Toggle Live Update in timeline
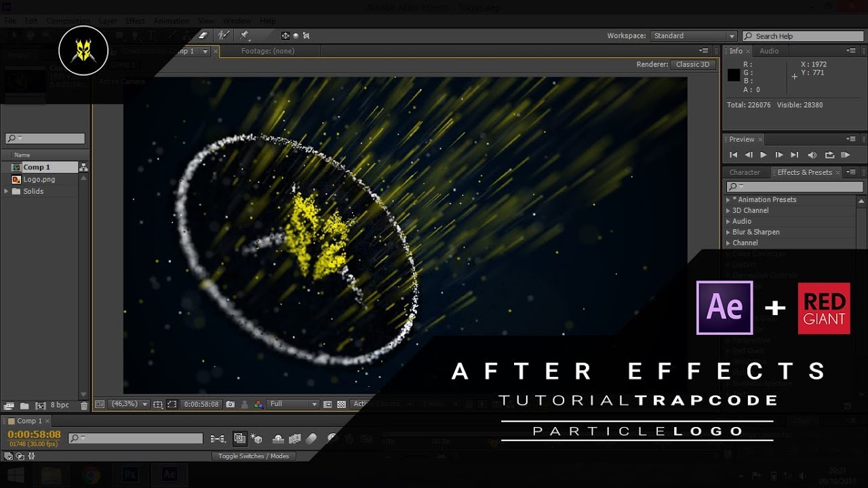868x488 pixels. [239, 439]
